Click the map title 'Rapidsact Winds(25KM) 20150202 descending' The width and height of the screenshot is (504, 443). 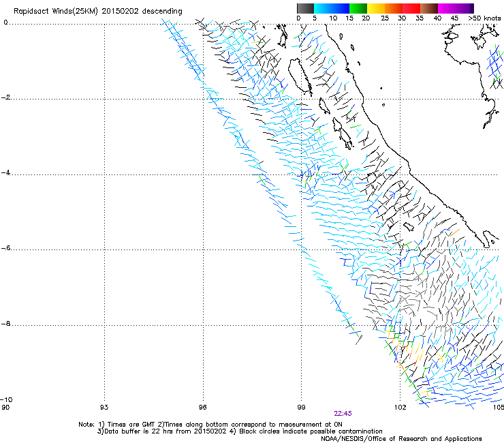(97, 12)
